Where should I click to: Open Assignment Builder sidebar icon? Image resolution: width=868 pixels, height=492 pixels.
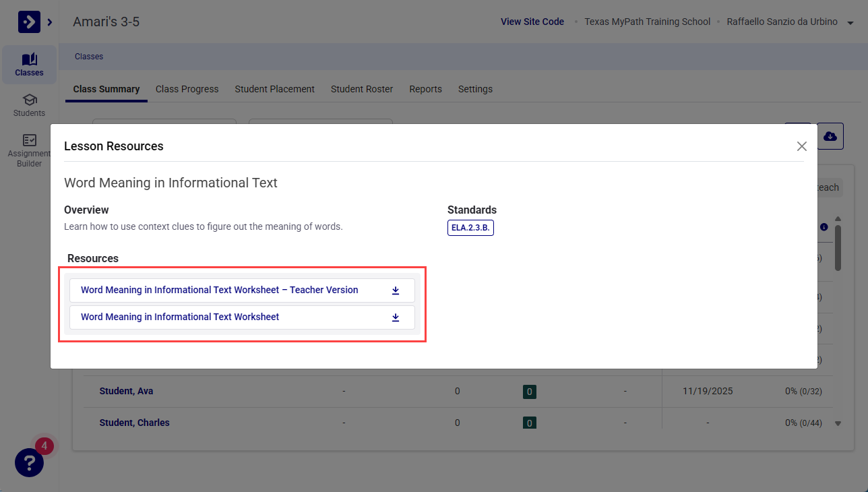click(x=29, y=150)
